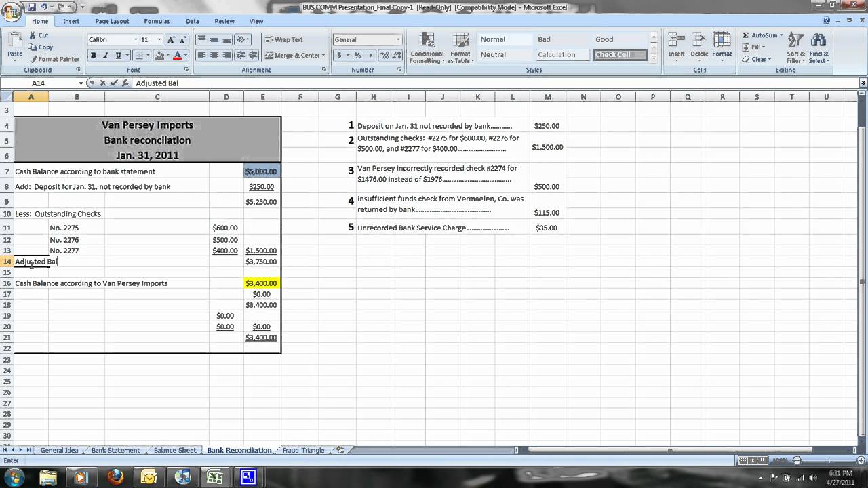
Task: Apply the Bad cell style
Action: (563, 39)
